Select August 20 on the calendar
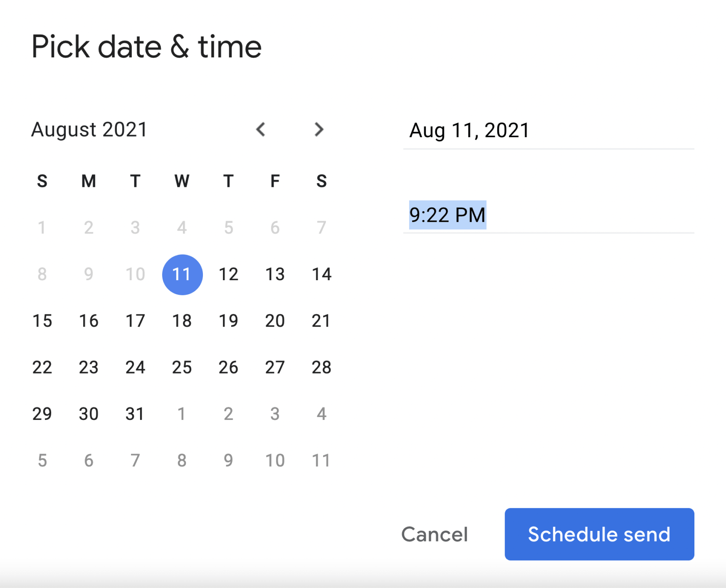 275,320
